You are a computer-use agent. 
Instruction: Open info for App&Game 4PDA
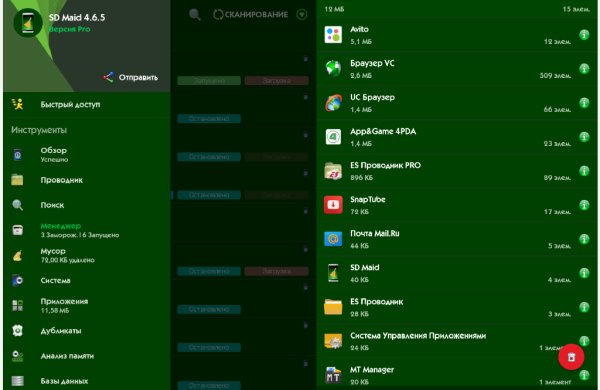point(584,137)
